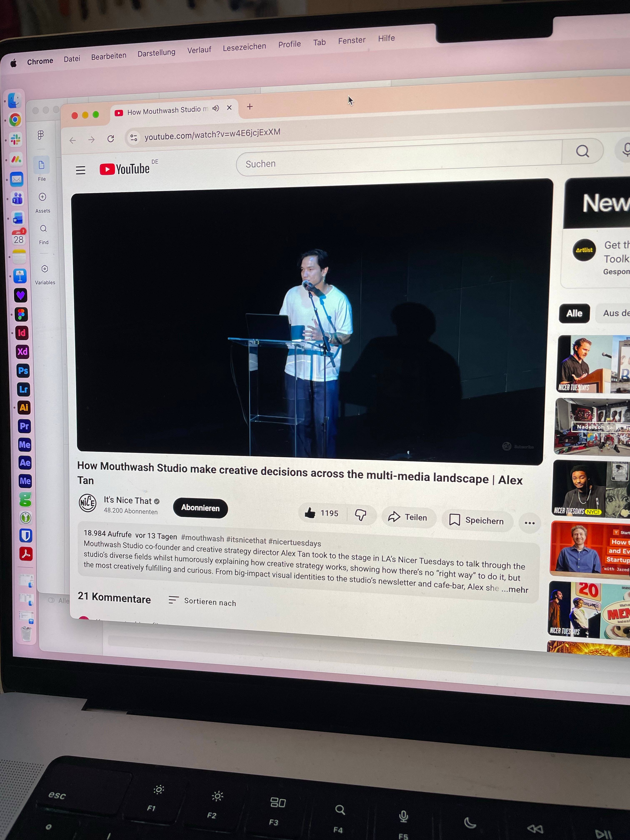Click the It's Nice That channel avatar
This screenshot has height=840, width=630.
87,503
